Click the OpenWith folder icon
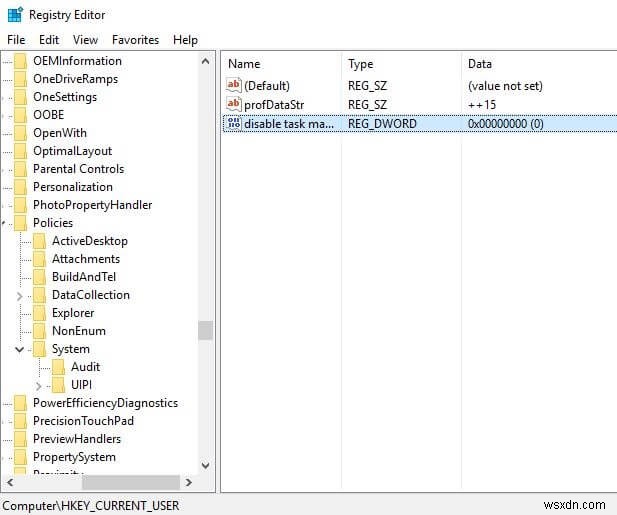Screen dimensions: 617x515 [20, 133]
